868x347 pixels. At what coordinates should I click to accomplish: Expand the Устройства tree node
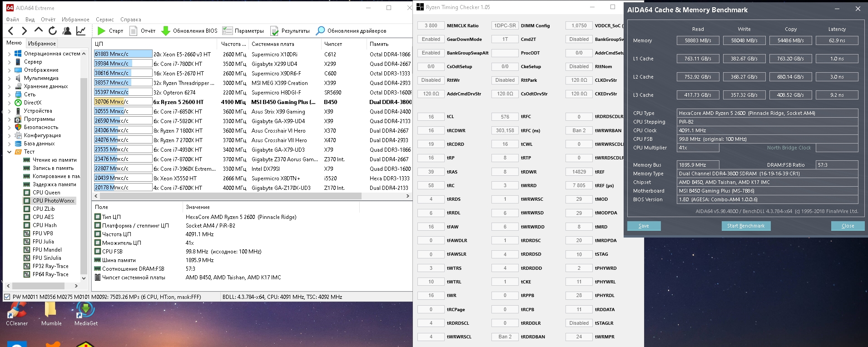pyautogui.click(x=9, y=111)
